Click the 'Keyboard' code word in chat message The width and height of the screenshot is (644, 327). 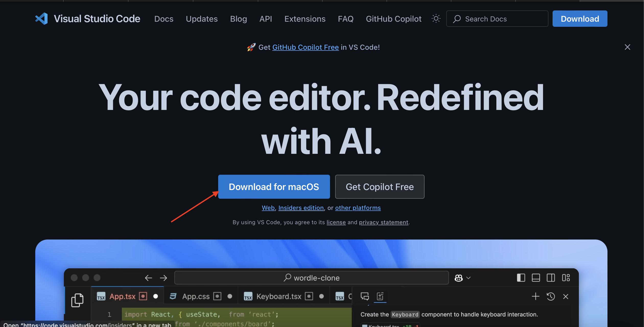coord(405,315)
